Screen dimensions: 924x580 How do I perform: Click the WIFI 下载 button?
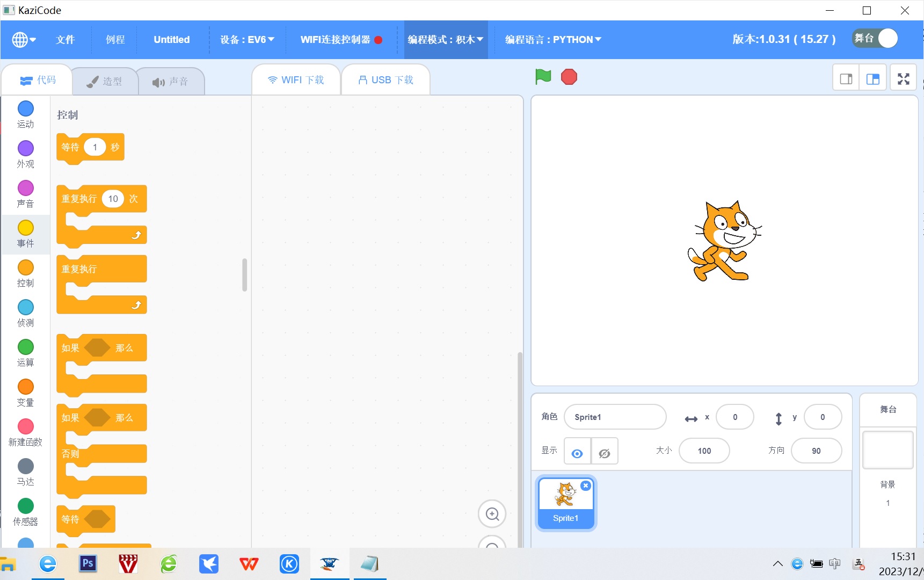296,79
